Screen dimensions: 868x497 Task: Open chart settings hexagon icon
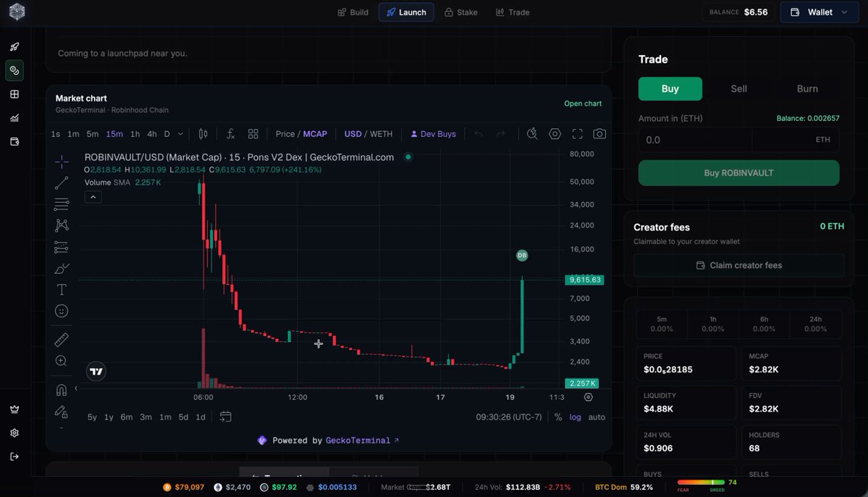(x=555, y=133)
